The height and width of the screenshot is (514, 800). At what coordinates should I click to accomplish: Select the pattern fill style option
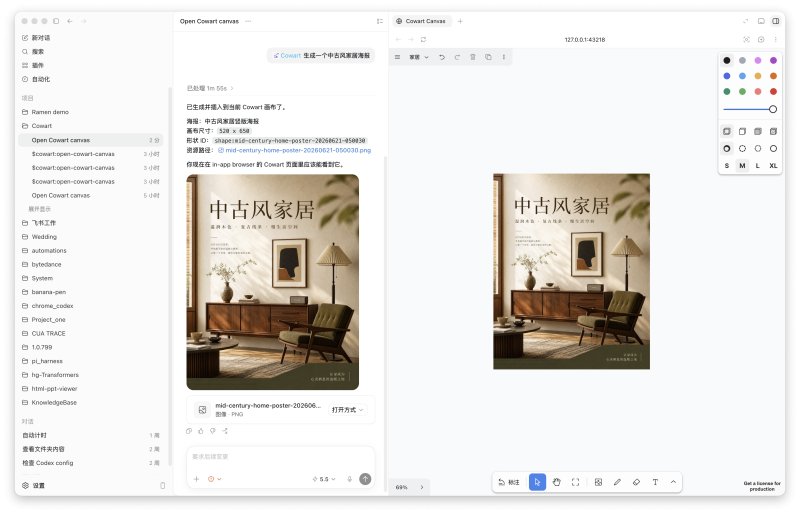pos(773,132)
